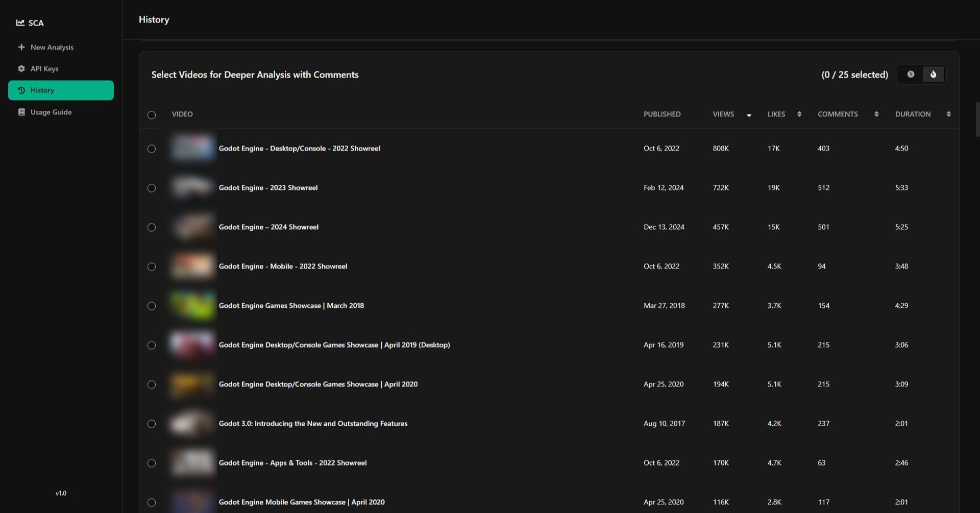
Task: Open thumbnail of April 2019 (Desktop) Showcase
Action: click(192, 345)
